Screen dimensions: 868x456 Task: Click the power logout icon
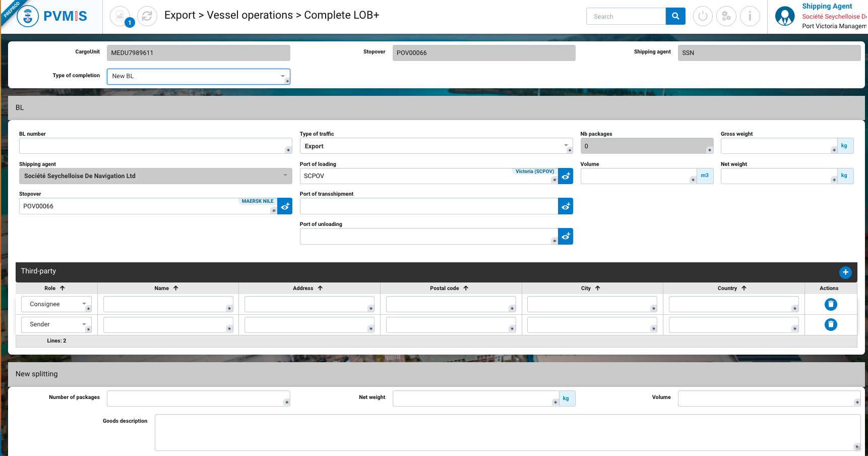(703, 17)
